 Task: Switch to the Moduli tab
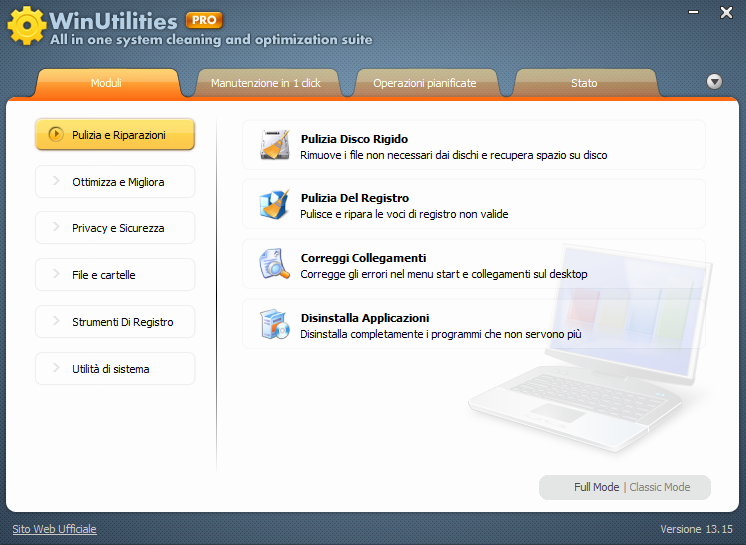[107, 83]
